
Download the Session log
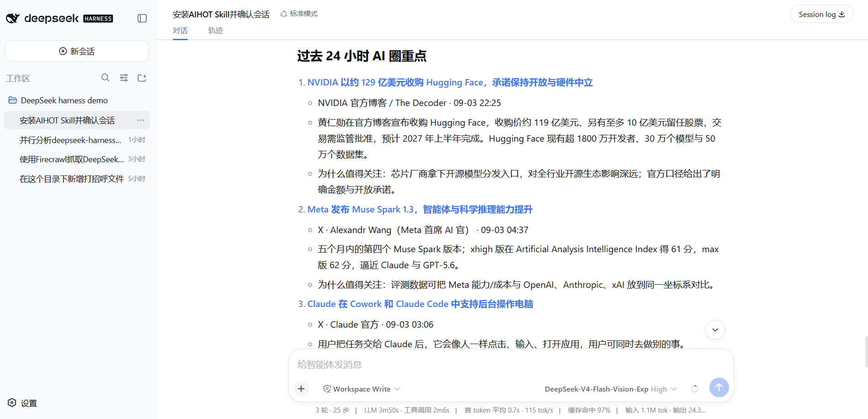click(822, 14)
